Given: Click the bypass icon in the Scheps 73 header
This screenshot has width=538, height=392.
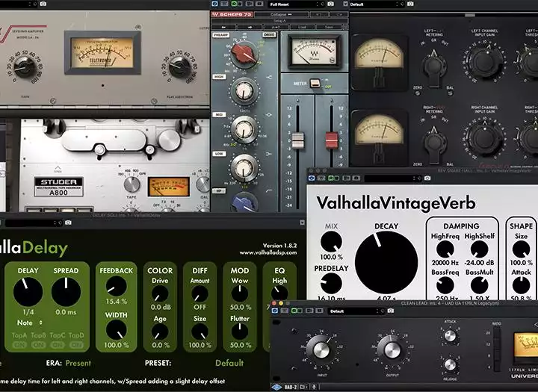Looking at the screenshot, I should coord(215,4).
